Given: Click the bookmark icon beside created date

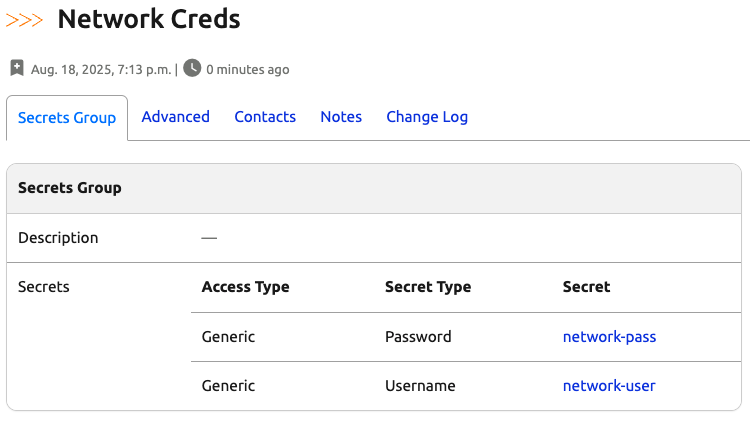Looking at the screenshot, I should 17,69.
